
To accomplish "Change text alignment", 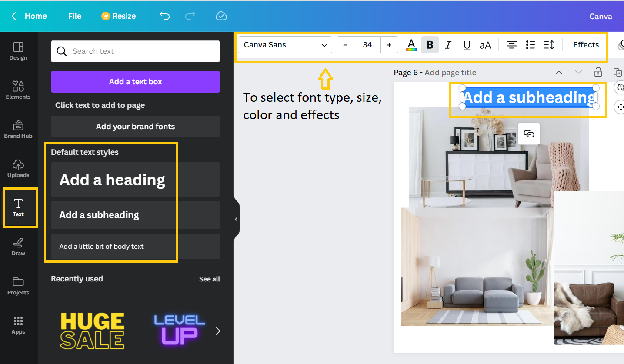I will pos(512,45).
